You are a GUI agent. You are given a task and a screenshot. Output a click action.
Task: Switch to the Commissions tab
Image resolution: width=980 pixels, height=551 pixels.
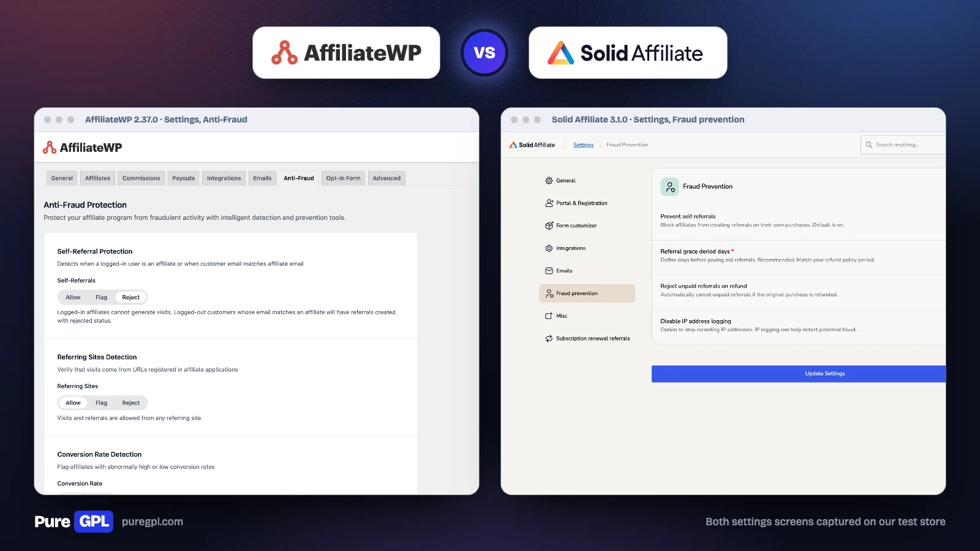point(141,178)
